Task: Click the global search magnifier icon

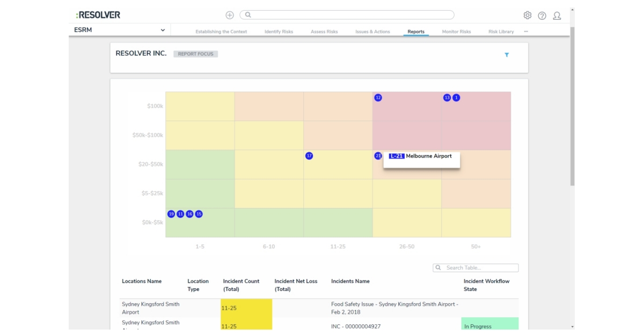Action: [247, 14]
